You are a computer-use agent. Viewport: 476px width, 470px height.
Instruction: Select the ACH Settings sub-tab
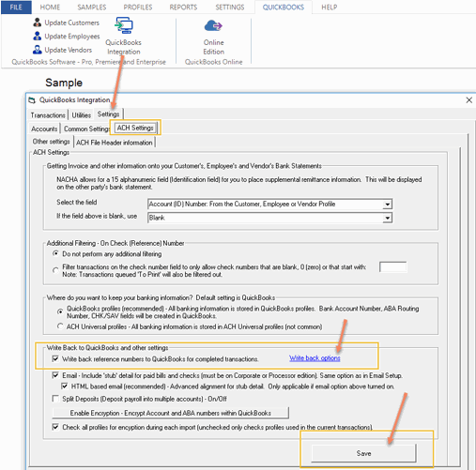(135, 128)
